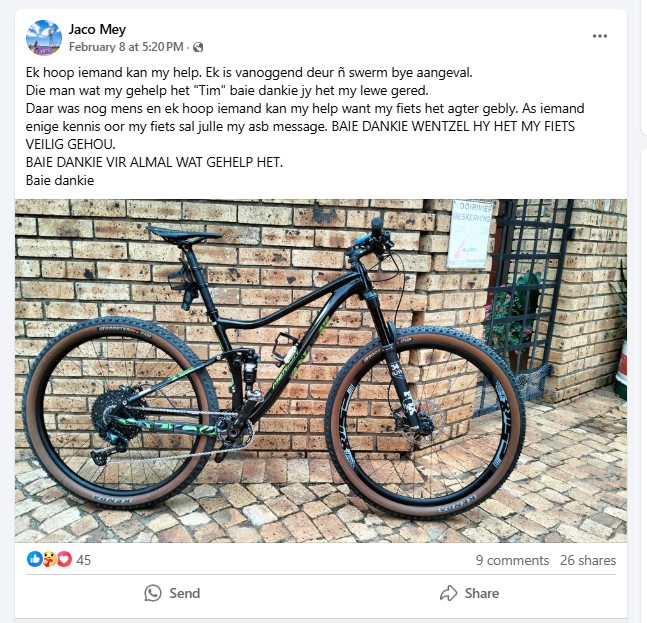Screen dimensions: 647x623
Task: Click the bike's rear wheel in photo
Action: click(x=120, y=413)
